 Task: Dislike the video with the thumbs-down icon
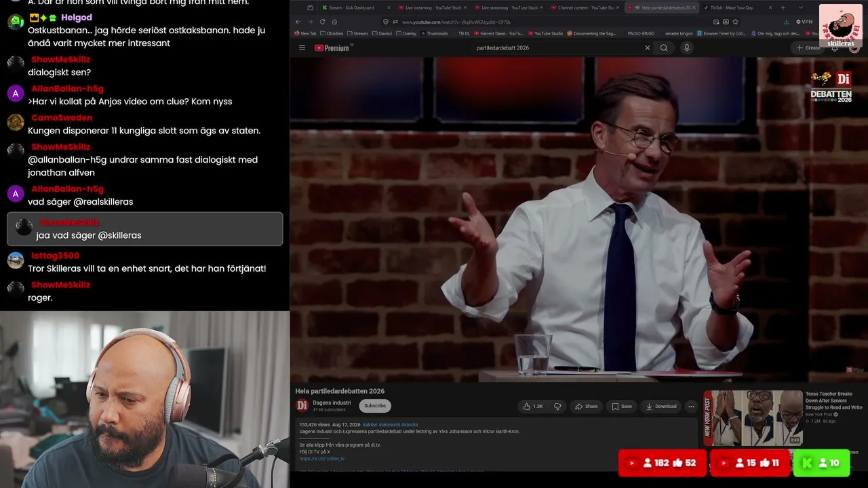(557, 407)
